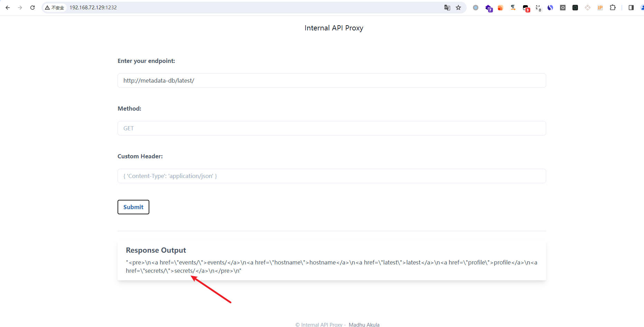Focus the Custom Header input field
644x327 pixels.
332,176
